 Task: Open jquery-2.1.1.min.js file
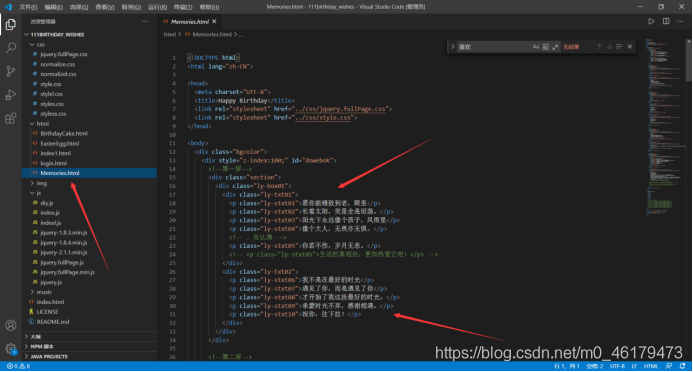pyautogui.click(x=64, y=252)
